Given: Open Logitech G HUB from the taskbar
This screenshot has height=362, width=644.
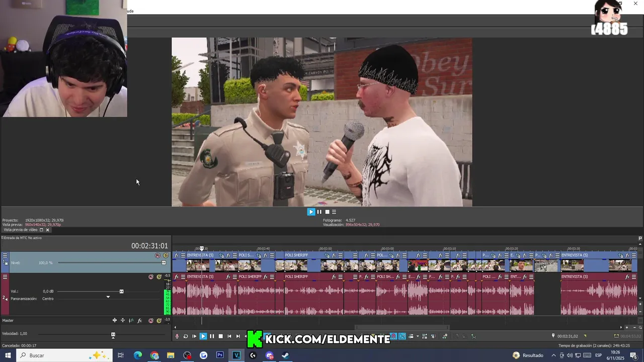Looking at the screenshot, I should point(253,355).
